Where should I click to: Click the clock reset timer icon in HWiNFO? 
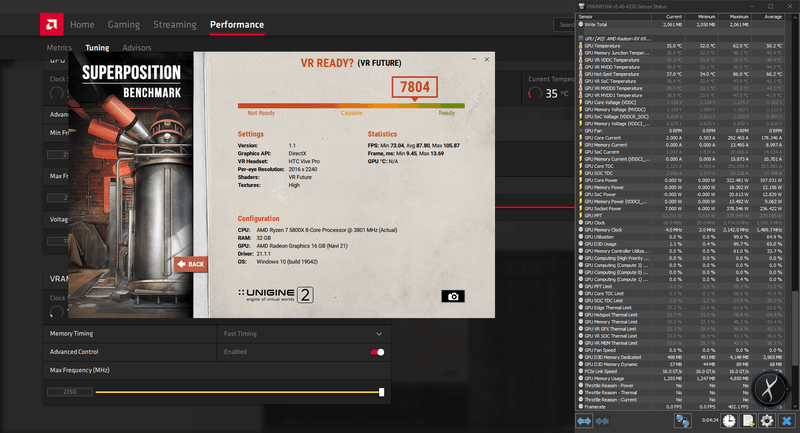tap(729, 420)
